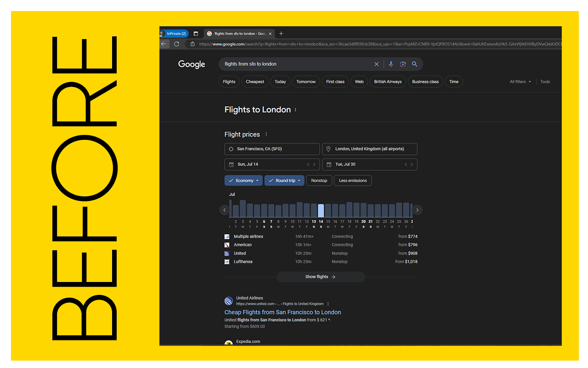The height and width of the screenshot is (368, 588).
Task: Click the Show flights button
Action: pyautogui.click(x=320, y=276)
